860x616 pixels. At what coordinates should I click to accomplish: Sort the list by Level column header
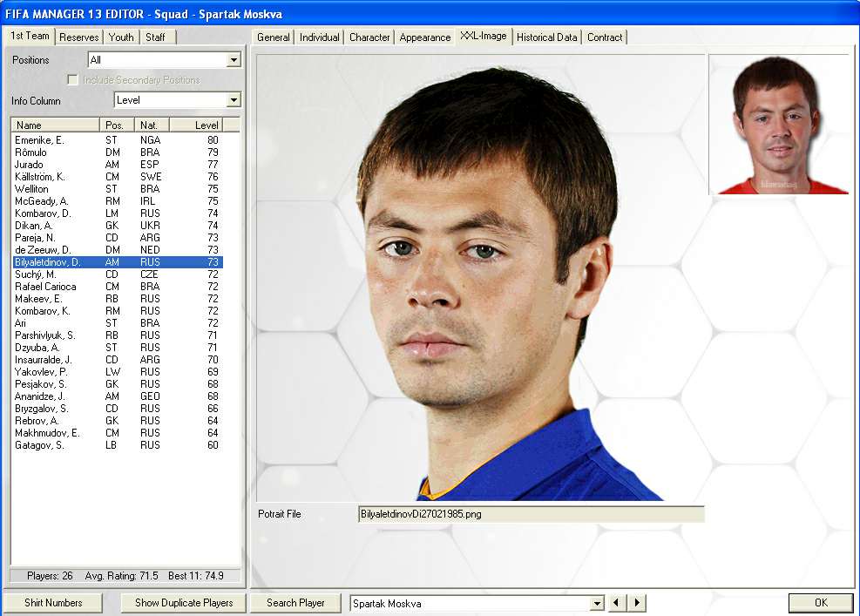tap(196, 125)
